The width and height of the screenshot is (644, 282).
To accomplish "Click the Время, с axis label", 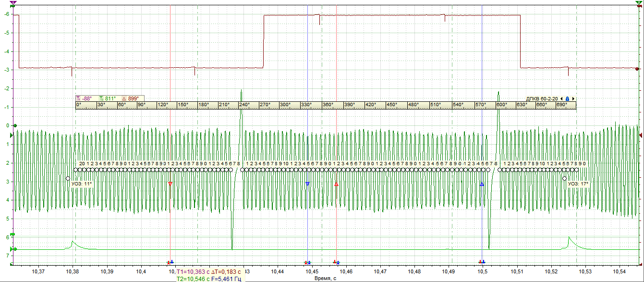I will point(325,278).
